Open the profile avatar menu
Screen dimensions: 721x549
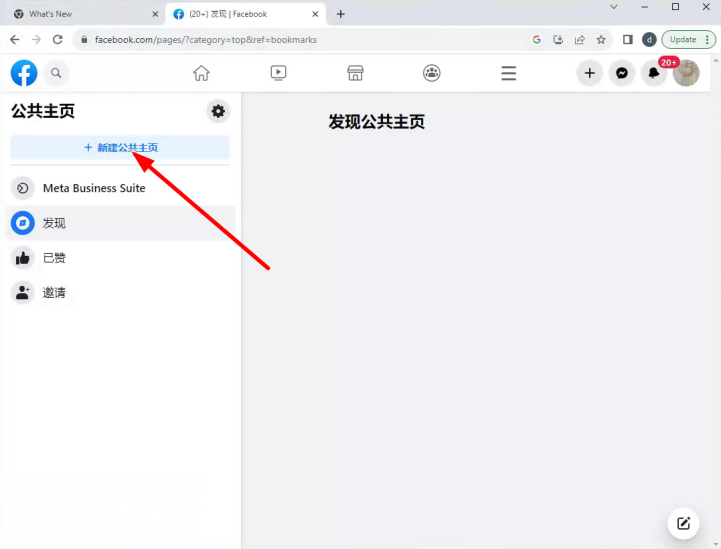(x=686, y=73)
